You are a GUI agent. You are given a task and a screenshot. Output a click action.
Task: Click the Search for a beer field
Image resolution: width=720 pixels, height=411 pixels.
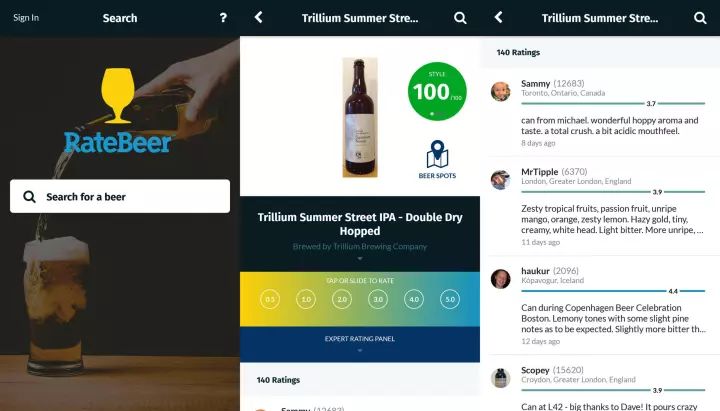[x=120, y=197]
